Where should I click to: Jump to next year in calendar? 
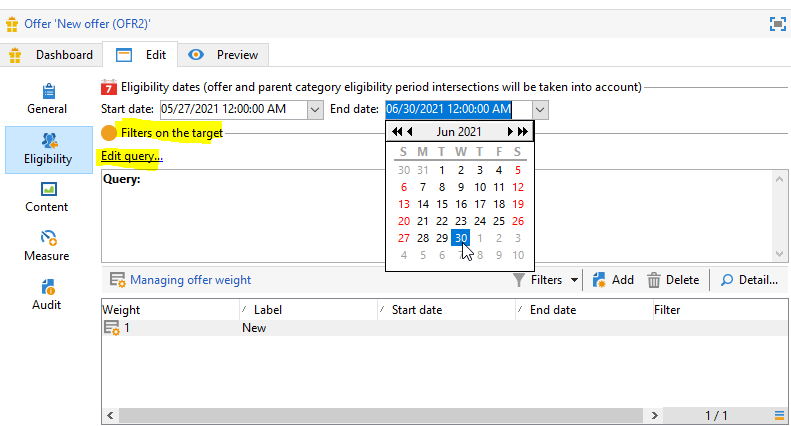523,132
